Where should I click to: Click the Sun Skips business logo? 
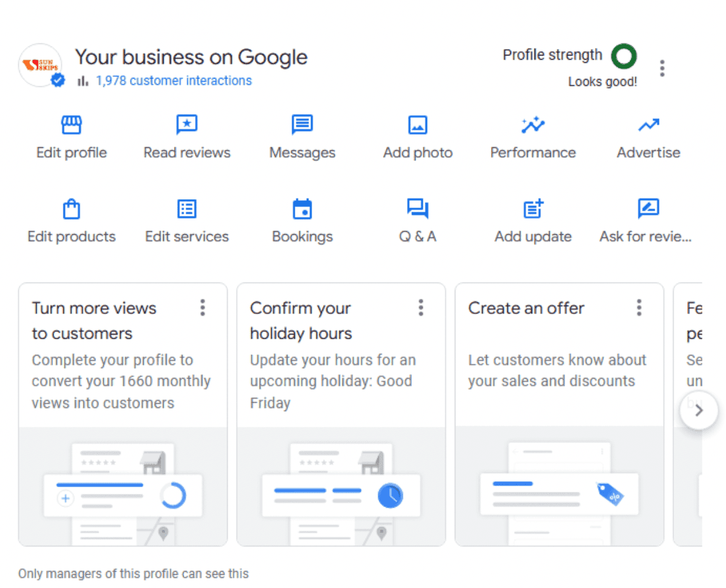pyautogui.click(x=40, y=65)
